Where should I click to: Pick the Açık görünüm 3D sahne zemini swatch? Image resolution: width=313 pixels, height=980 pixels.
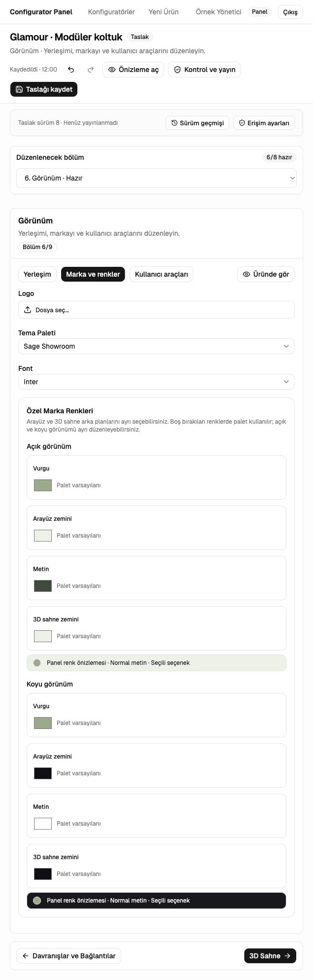pyautogui.click(x=43, y=636)
